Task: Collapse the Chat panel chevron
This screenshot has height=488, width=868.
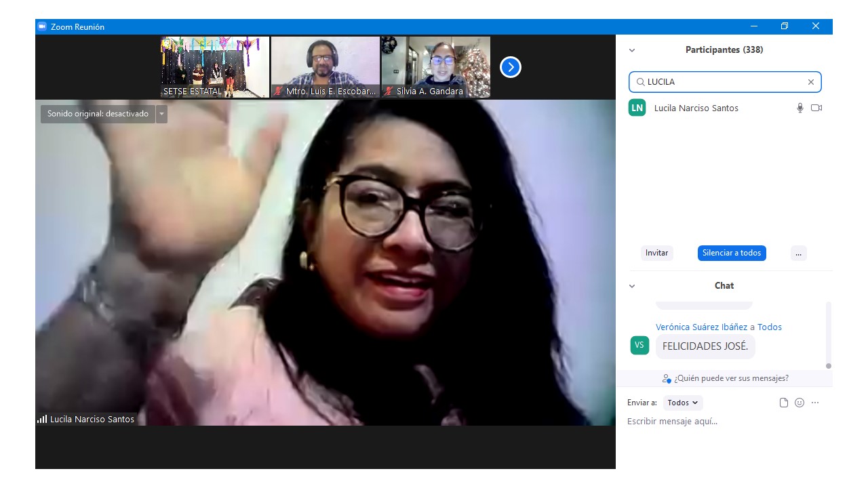Action: (x=632, y=286)
